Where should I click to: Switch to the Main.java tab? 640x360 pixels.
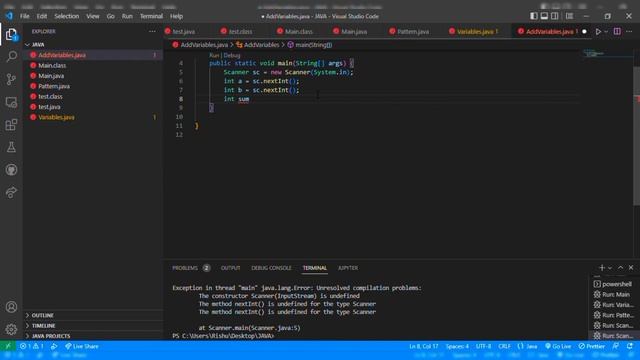click(x=354, y=31)
